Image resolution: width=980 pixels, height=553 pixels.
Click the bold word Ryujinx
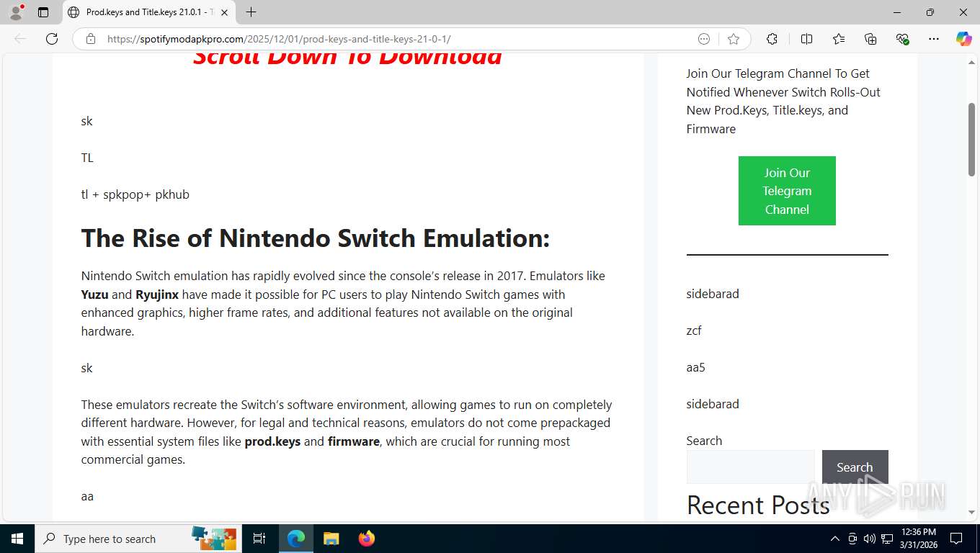(157, 295)
